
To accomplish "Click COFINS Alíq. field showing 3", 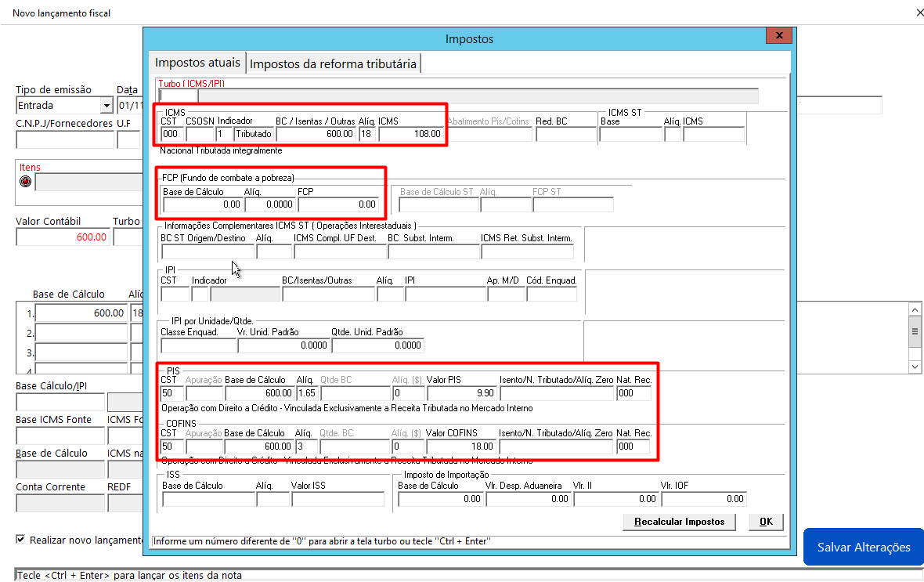I will (307, 446).
